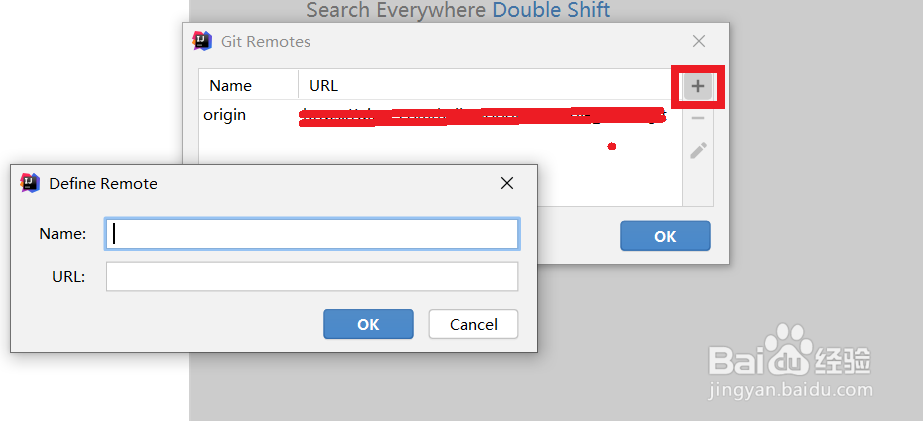Confirm Git Remotes with OK button

(665, 236)
